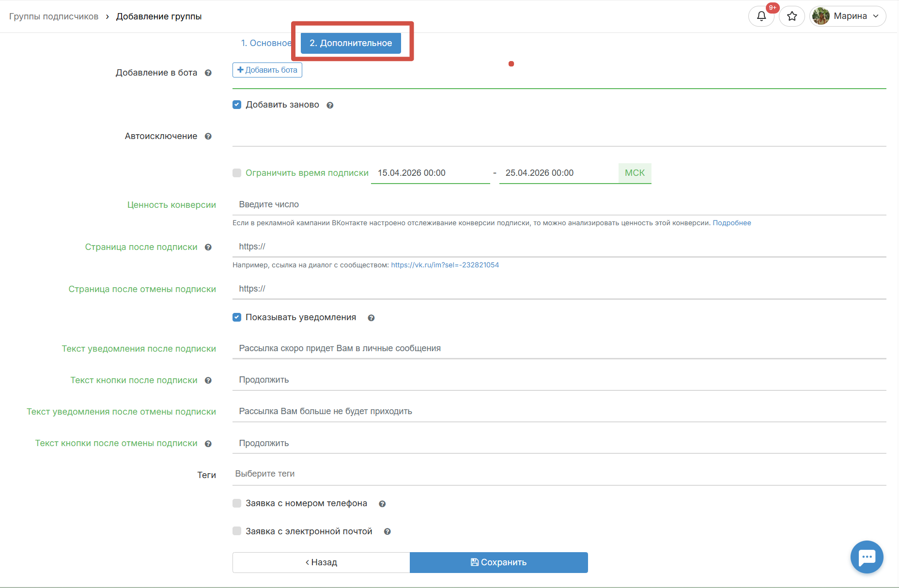Show help for Страница после подписки
899x588 pixels.
click(x=208, y=248)
